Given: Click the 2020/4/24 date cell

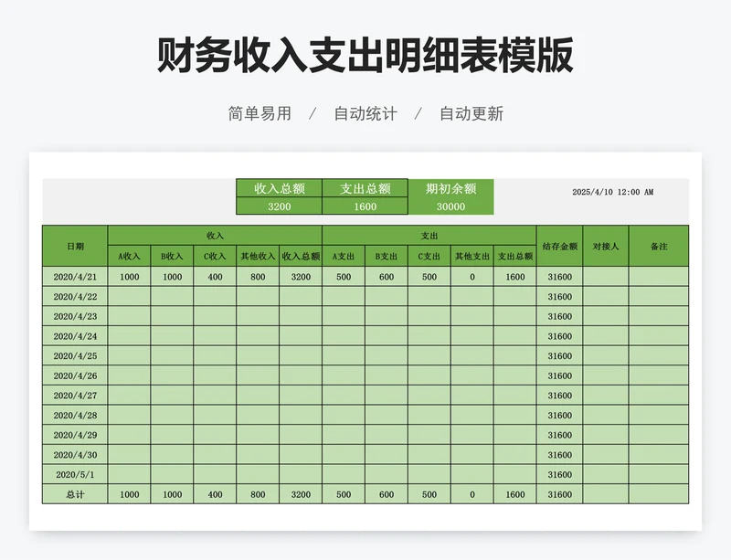Looking at the screenshot, I should point(75,336).
